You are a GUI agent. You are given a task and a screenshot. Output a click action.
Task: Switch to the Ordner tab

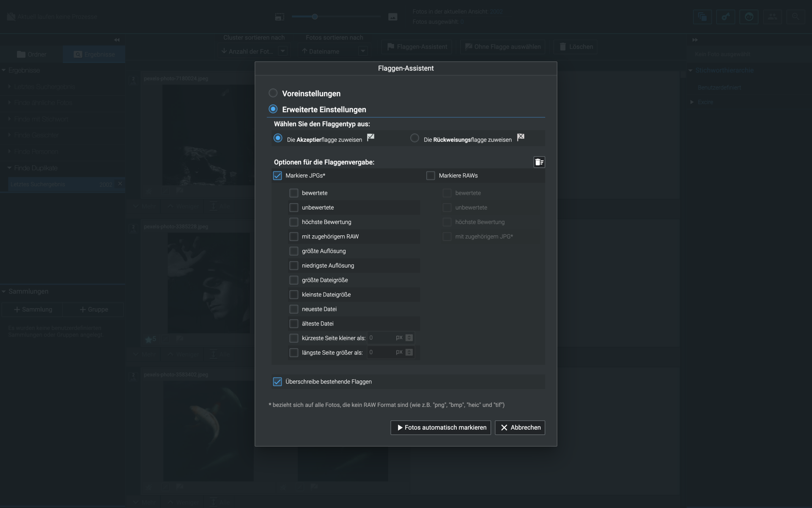coord(32,55)
